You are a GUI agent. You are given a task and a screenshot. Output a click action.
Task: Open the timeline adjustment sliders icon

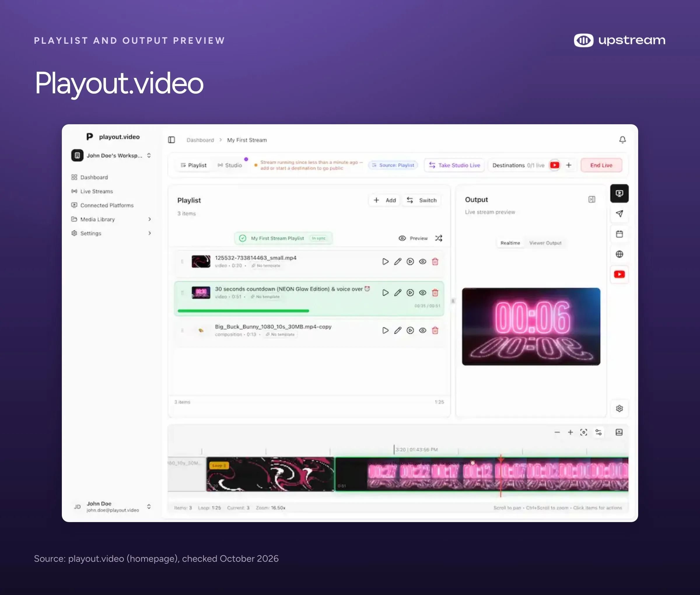pyautogui.click(x=598, y=432)
